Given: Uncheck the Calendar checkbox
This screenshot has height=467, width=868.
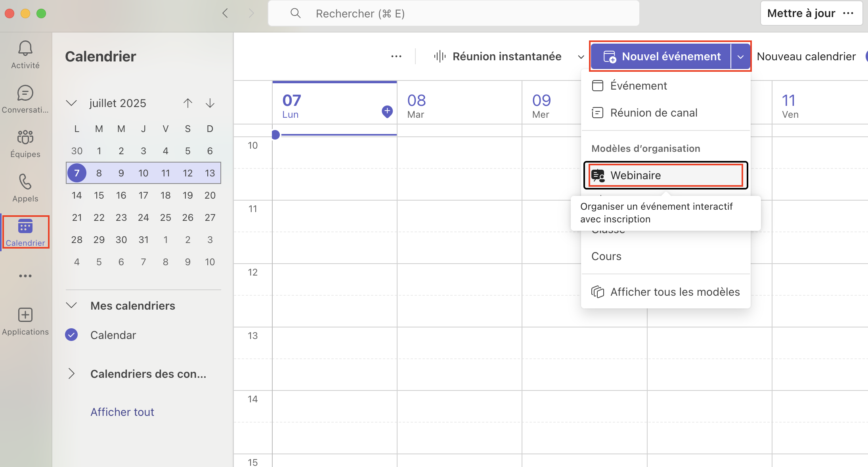Looking at the screenshot, I should [x=71, y=335].
